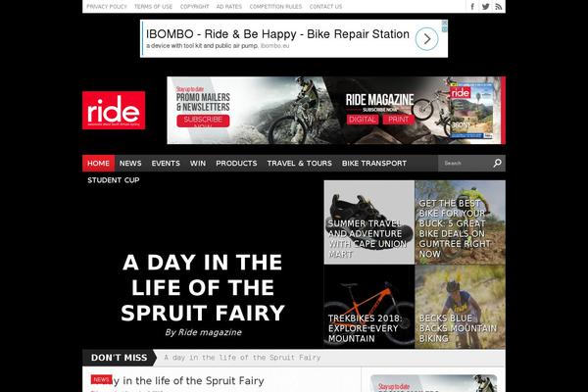Open the Terms of Use link
Image resolution: width=588 pixels, height=392 pixels.
(154, 7)
